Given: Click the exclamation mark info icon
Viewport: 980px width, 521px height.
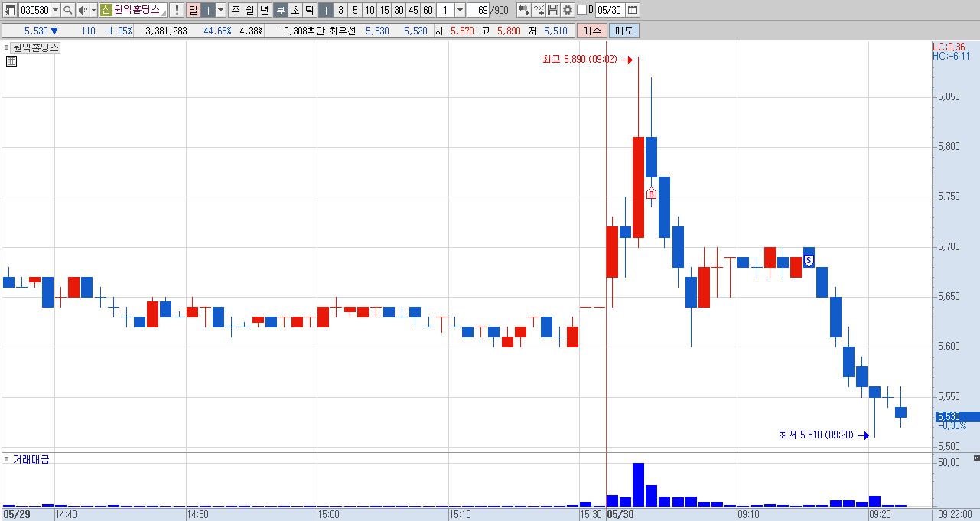Looking at the screenshot, I should pyautogui.click(x=177, y=10).
